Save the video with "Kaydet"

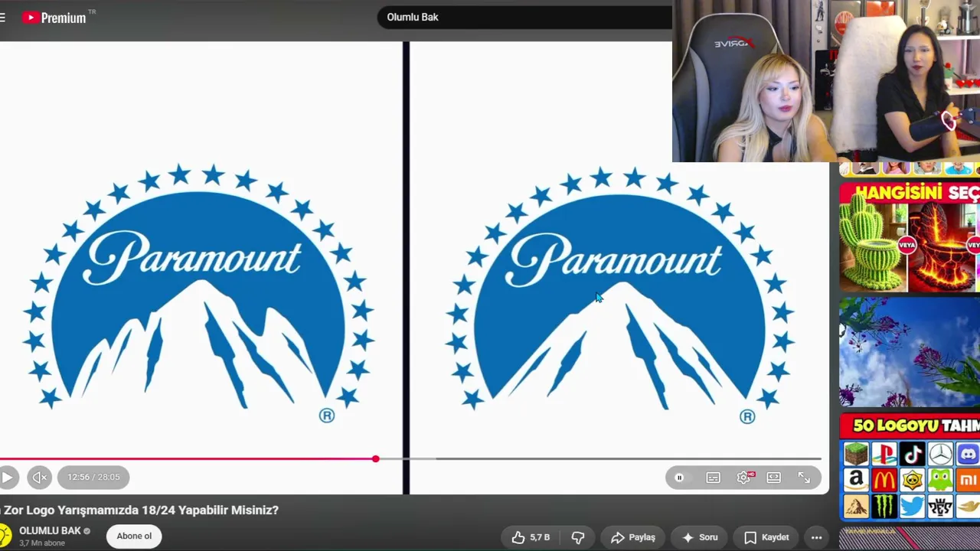pos(767,537)
